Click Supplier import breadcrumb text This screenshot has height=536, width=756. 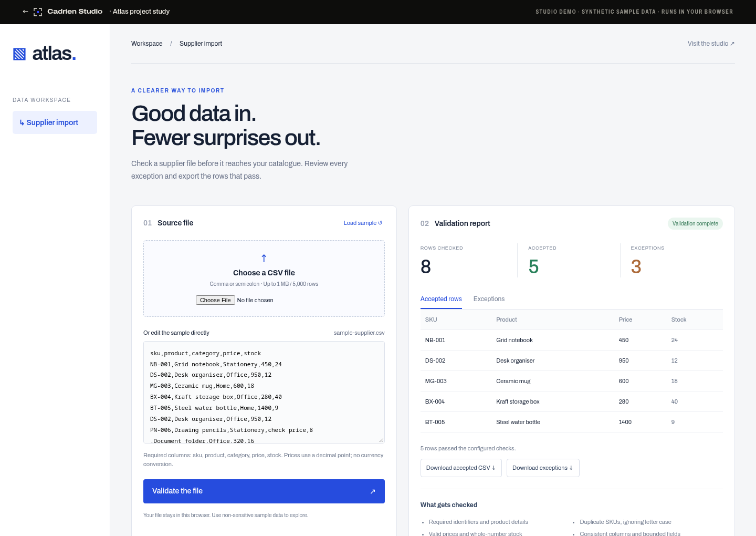[201, 44]
